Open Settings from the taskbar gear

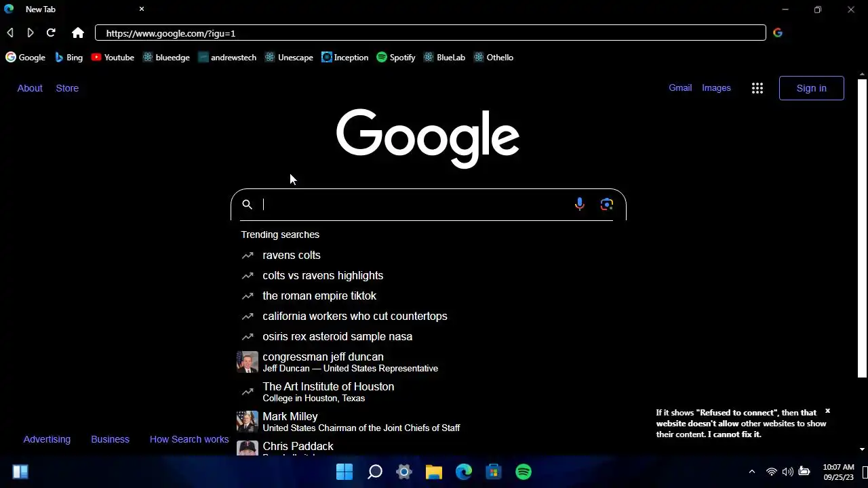click(404, 472)
